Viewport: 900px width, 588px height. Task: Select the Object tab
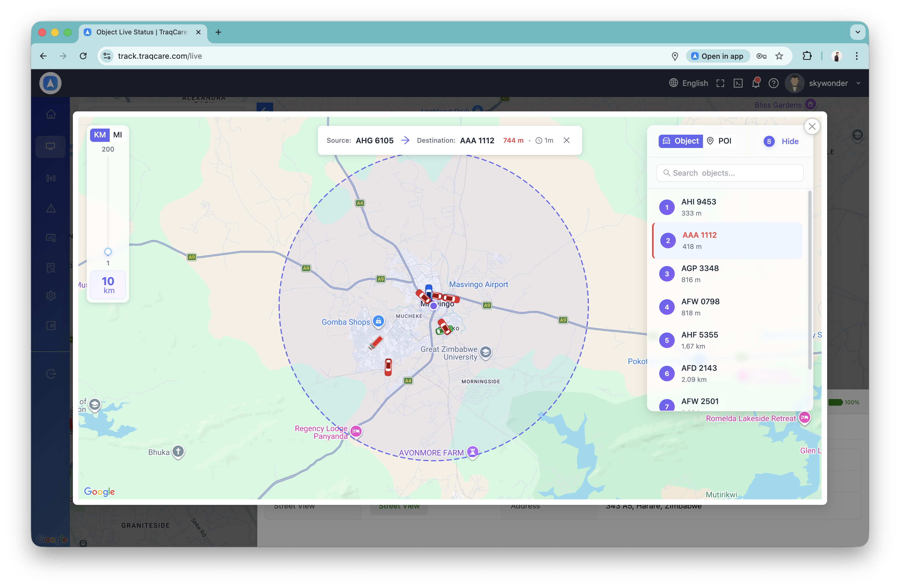(x=681, y=141)
